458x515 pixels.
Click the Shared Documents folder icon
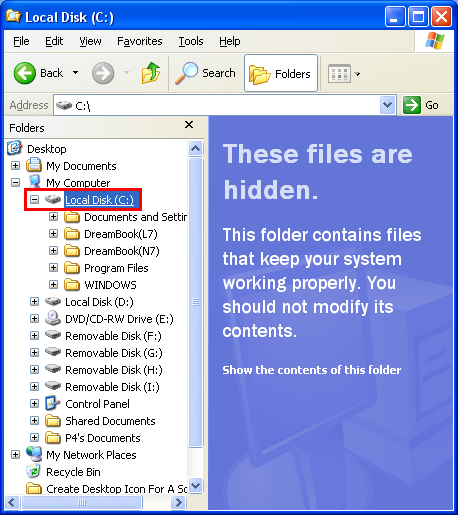click(x=53, y=421)
